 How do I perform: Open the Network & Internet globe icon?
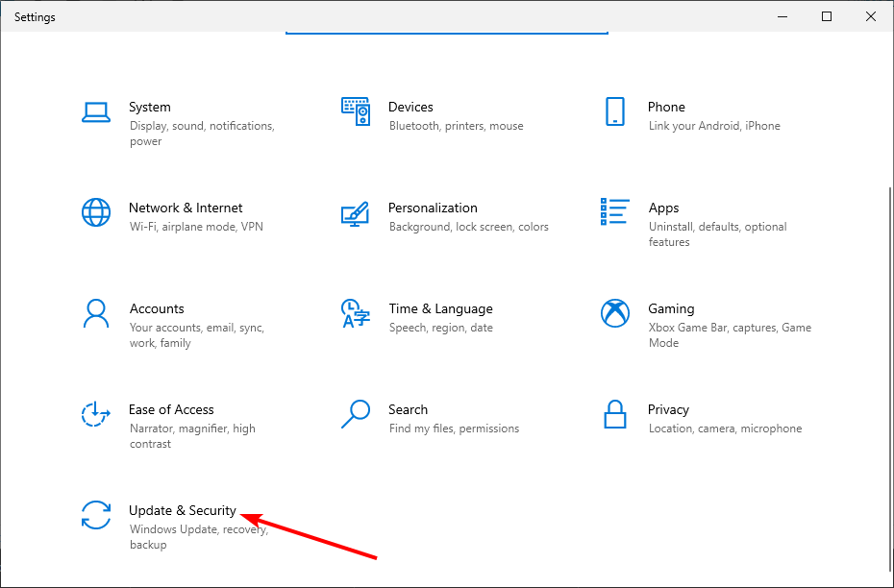96,212
